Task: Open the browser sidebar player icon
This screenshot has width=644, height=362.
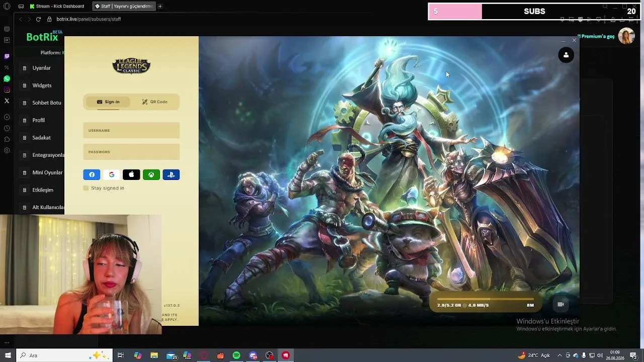Action: pyautogui.click(x=7, y=117)
